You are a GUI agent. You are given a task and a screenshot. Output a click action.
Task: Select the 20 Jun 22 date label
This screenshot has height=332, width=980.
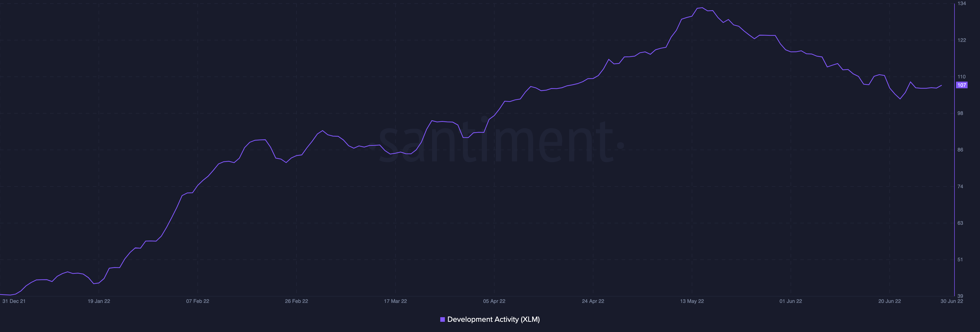pyautogui.click(x=889, y=301)
